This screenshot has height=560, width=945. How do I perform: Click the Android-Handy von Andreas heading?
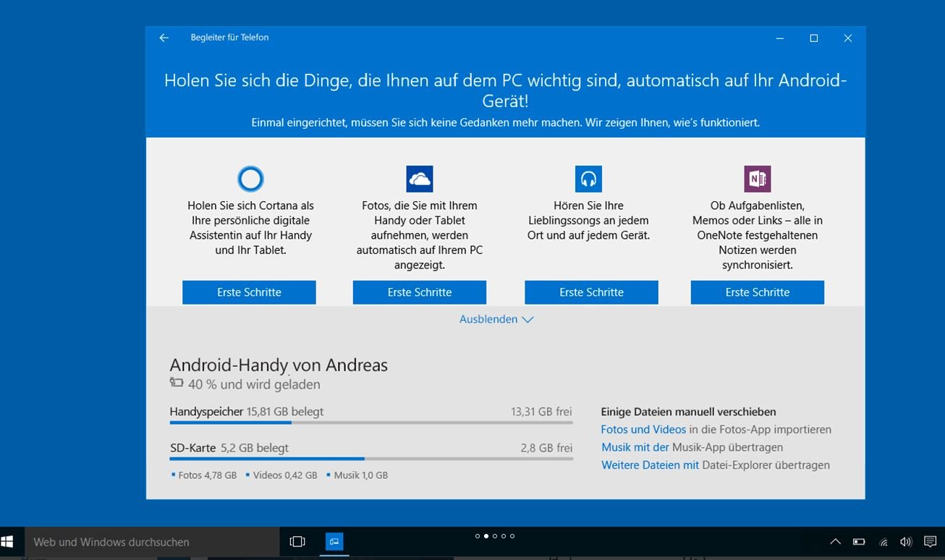(x=279, y=365)
